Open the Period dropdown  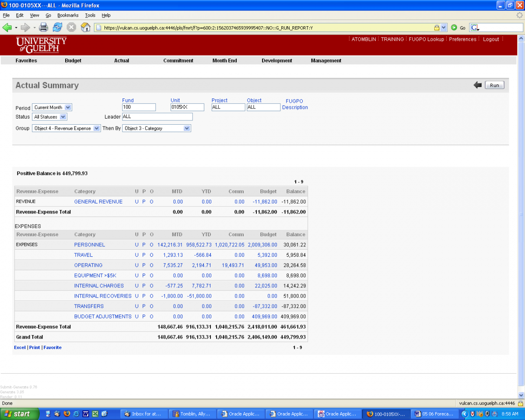[x=52, y=107]
